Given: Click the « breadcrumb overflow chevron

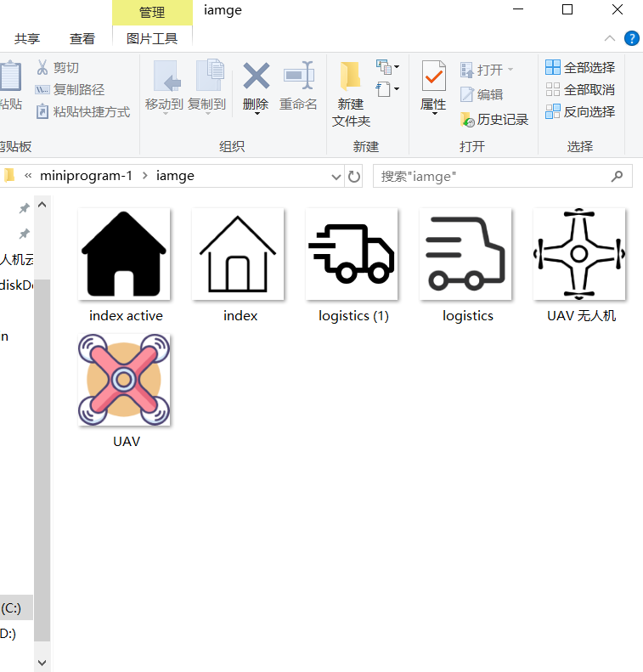Looking at the screenshot, I should coord(28,176).
